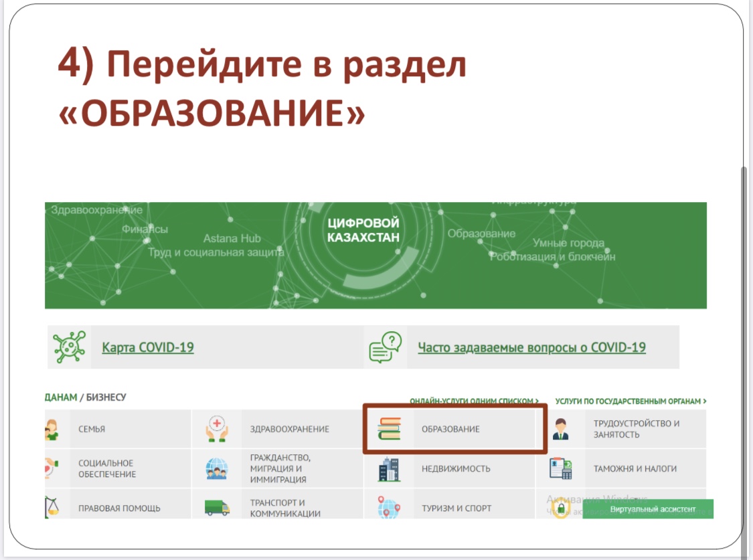This screenshot has width=753, height=560.
Task: Click the customs and taxes calculator icon
Action: (560, 469)
